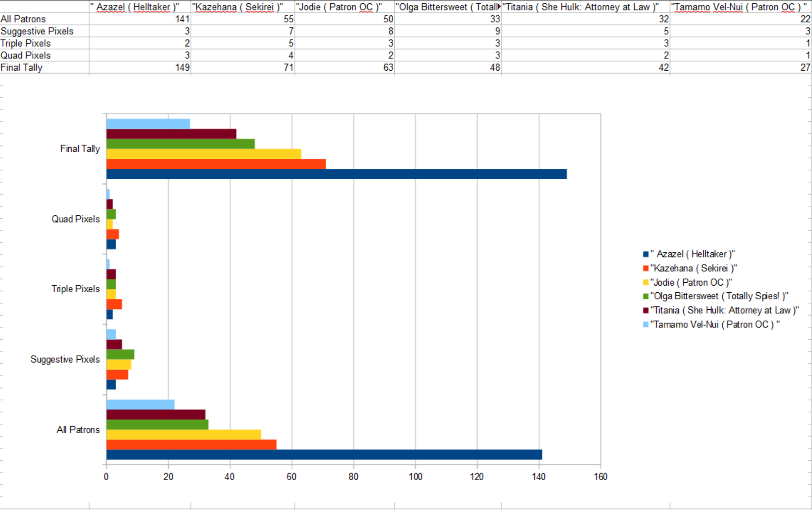Select the yellow Jodie bar in Final Tally
Screen dimensions: 812x510
[204, 154]
